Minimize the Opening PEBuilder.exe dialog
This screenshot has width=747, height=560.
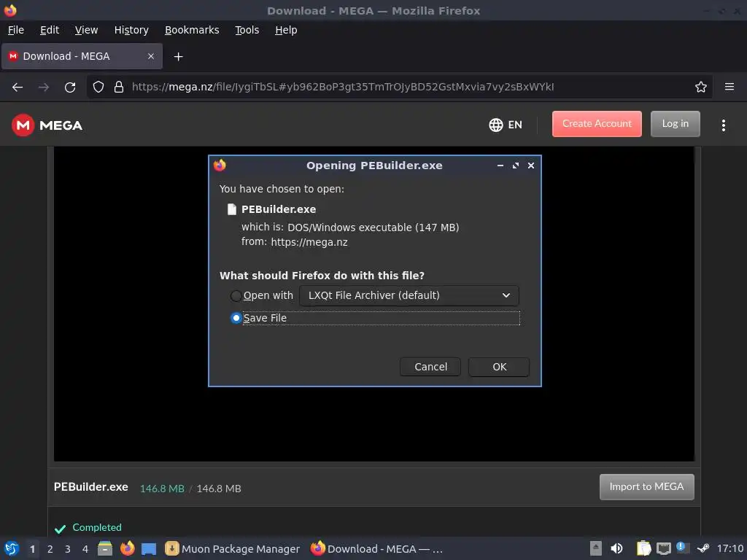tap(500, 166)
